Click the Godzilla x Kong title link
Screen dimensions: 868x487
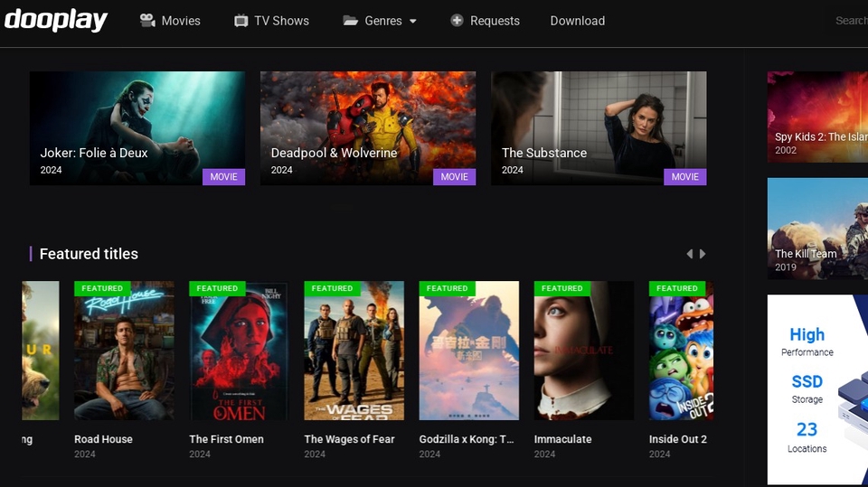(x=467, y=439)
